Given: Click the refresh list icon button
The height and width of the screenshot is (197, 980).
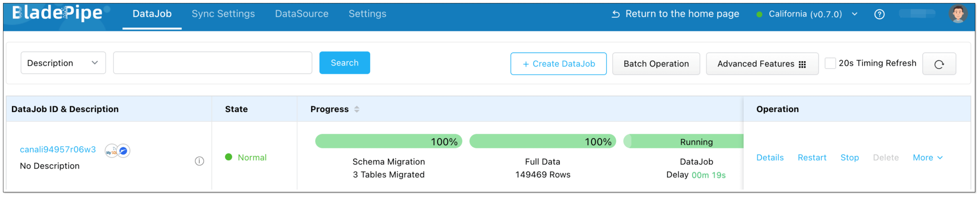Looking at the screenshot, I should 938,64.
